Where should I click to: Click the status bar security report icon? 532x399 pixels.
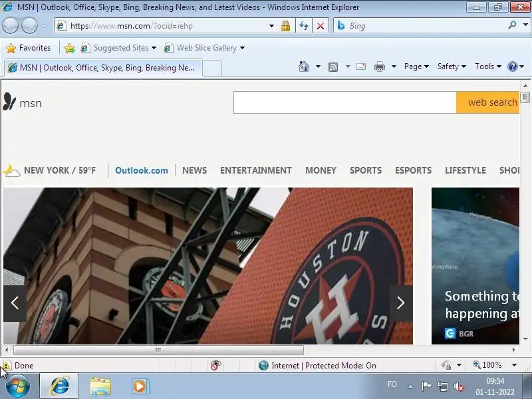tap(446, 365)
